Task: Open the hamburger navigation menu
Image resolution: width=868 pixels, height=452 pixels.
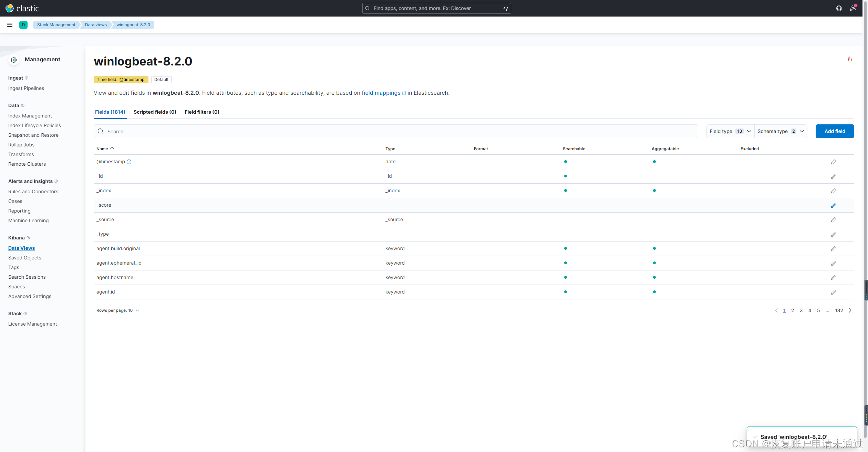Action: (x=10, y=25)
